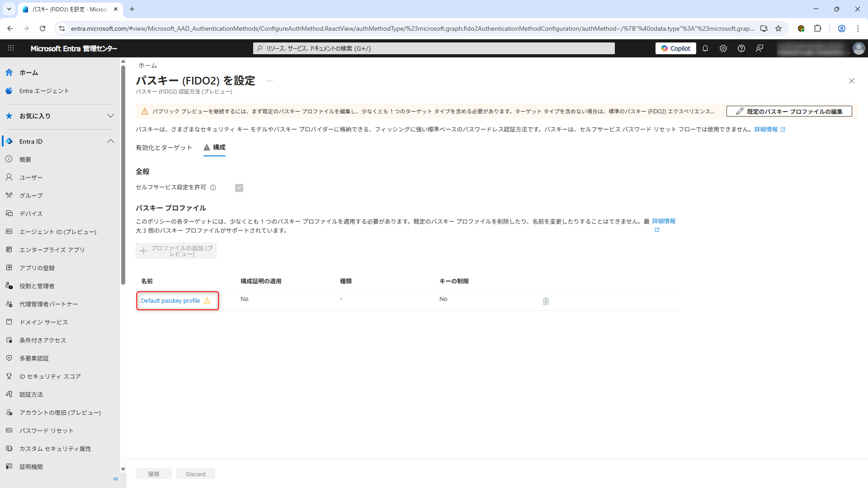This screenshot has height=488, width=868.
Task: Switch to the 有効化とターゲット tab
Action: pos(164,148)
